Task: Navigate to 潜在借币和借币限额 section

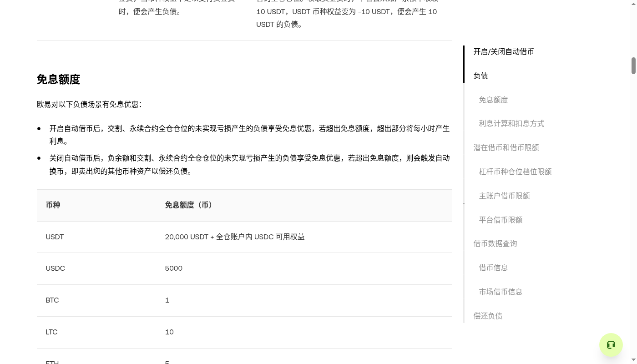Action: tap(506, 147)
